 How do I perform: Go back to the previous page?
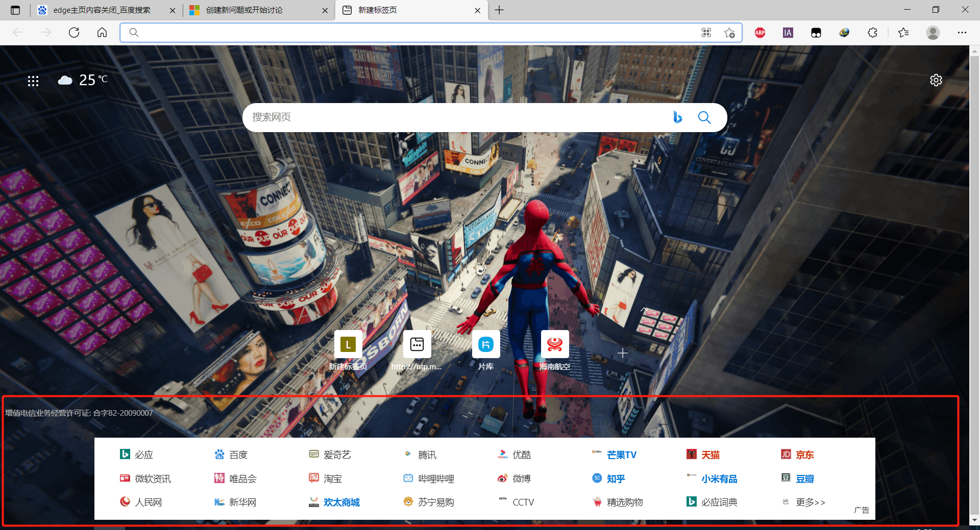[18, 33]
